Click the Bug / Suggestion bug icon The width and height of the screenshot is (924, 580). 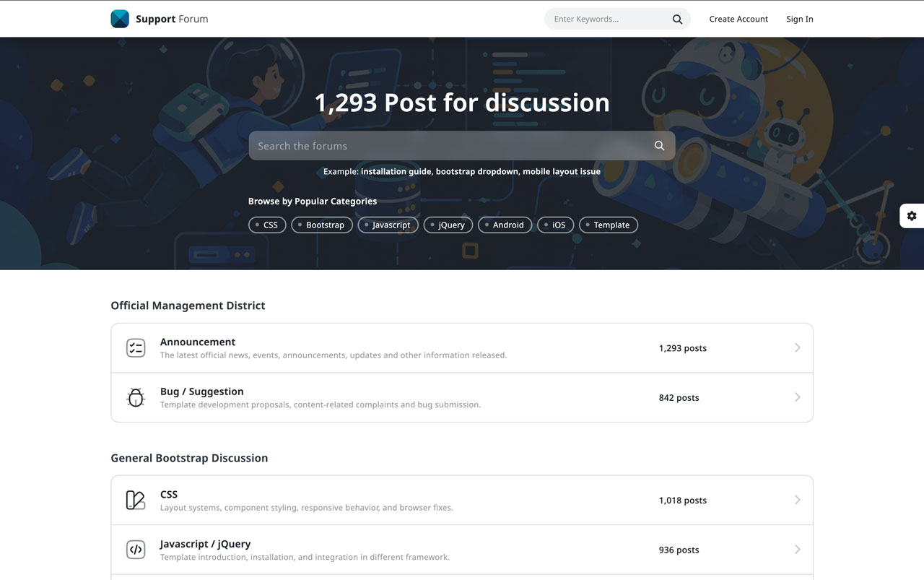click(x=136, y=397)
